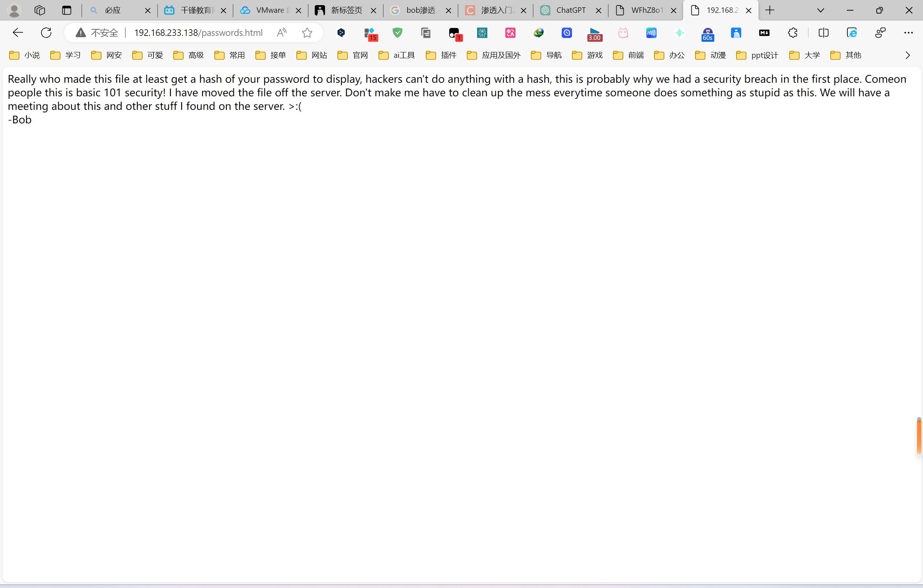Open the 大学 bookmark folder
The width and height of the screenshot is (923, 588).
(805, 55)
